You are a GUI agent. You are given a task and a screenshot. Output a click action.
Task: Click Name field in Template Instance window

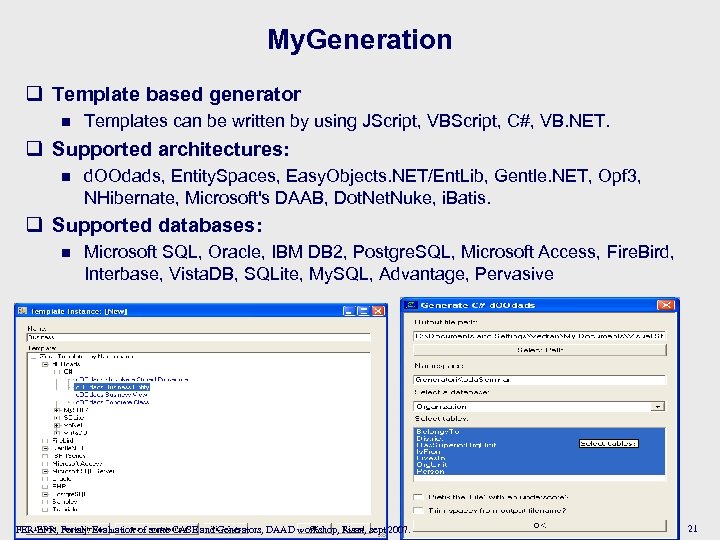[199, 338]
